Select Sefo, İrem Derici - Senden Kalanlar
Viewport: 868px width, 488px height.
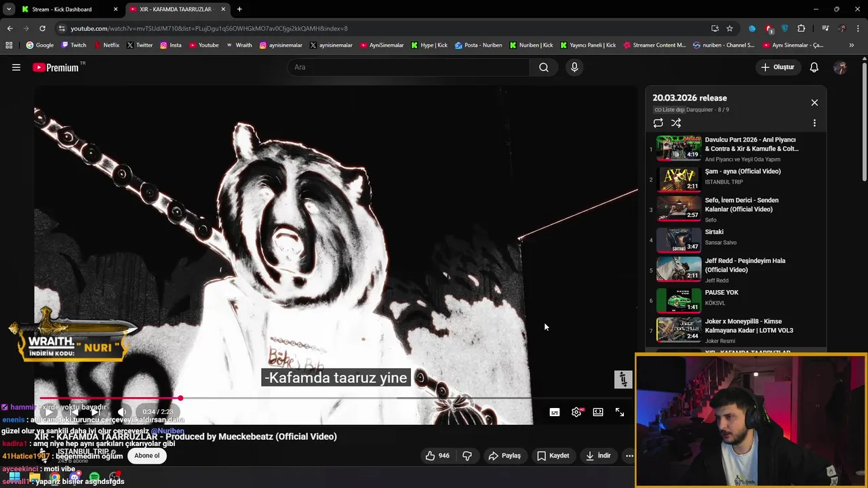coord(735,209)
